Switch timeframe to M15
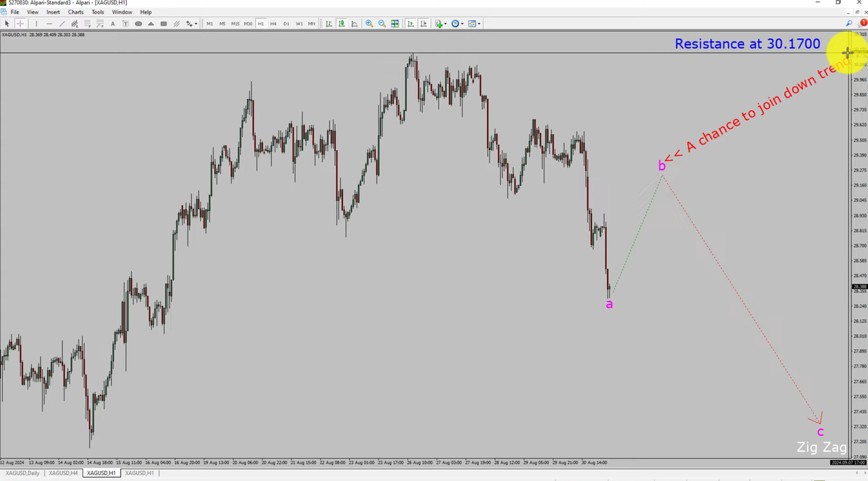 (235, 24)
